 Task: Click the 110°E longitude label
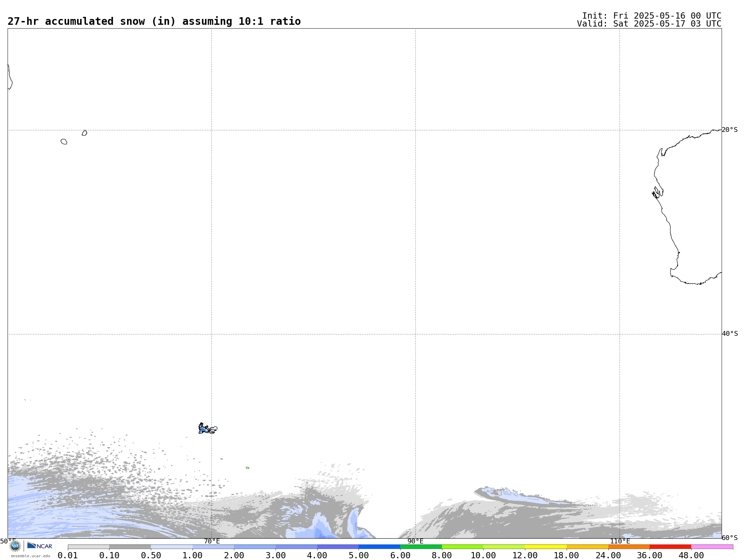620,541
